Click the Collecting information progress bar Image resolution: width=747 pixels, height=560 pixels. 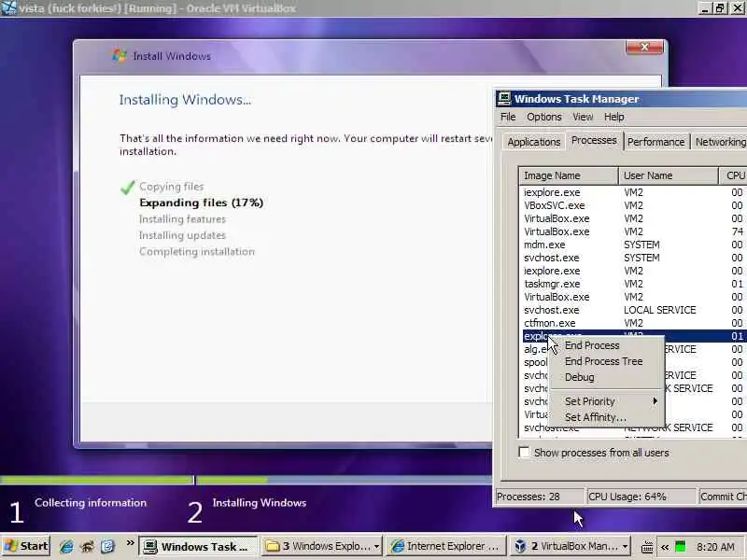point(97,480)
